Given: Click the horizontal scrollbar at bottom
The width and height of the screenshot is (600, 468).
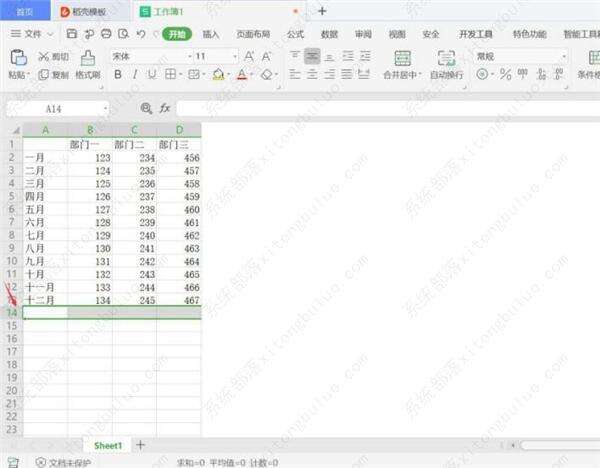Looking at the screenshot, I should 559,445.
